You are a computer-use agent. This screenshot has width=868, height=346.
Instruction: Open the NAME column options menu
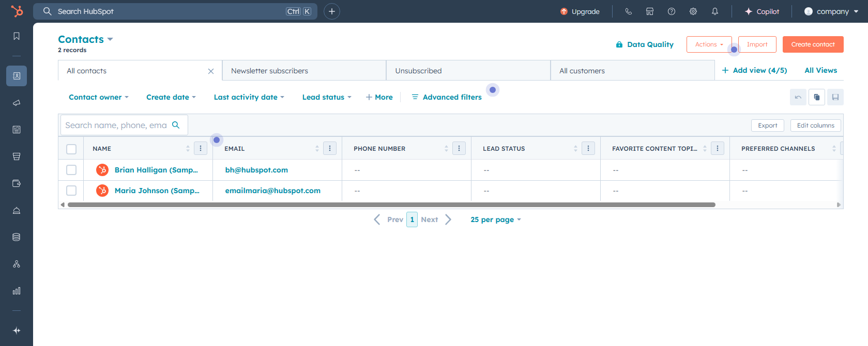tap(201, 149)
